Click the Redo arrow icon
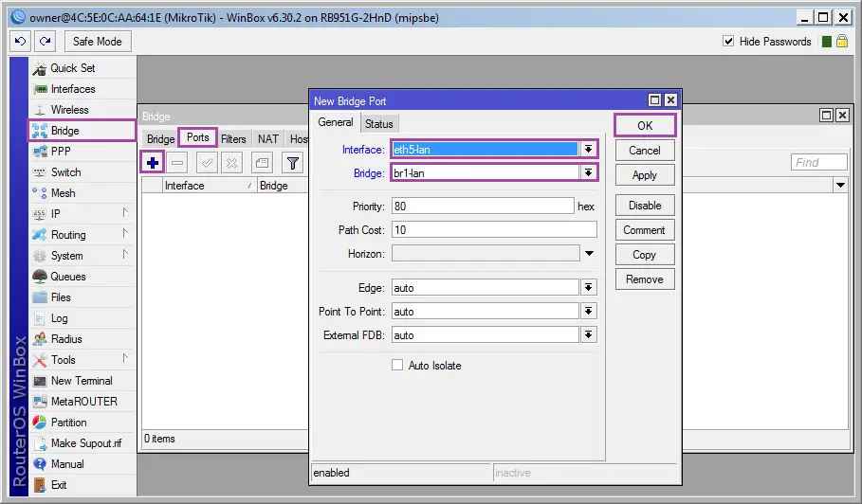The width and height of the screenshot is (862, 504). click(46, 41)
